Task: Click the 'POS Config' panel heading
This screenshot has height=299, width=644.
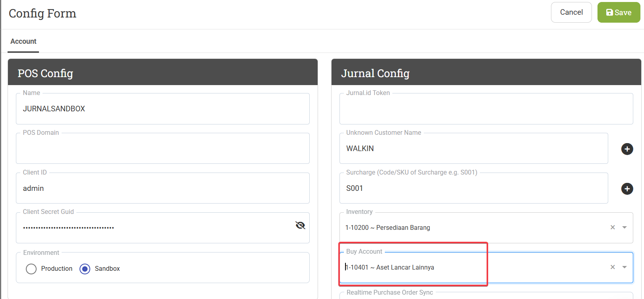Action: tap(45, 74)
